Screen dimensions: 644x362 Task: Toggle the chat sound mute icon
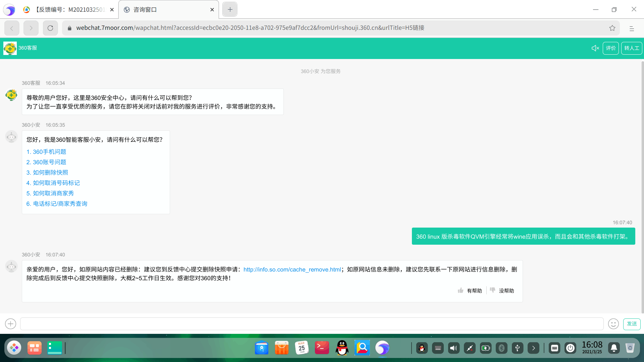tap(595, 48)
